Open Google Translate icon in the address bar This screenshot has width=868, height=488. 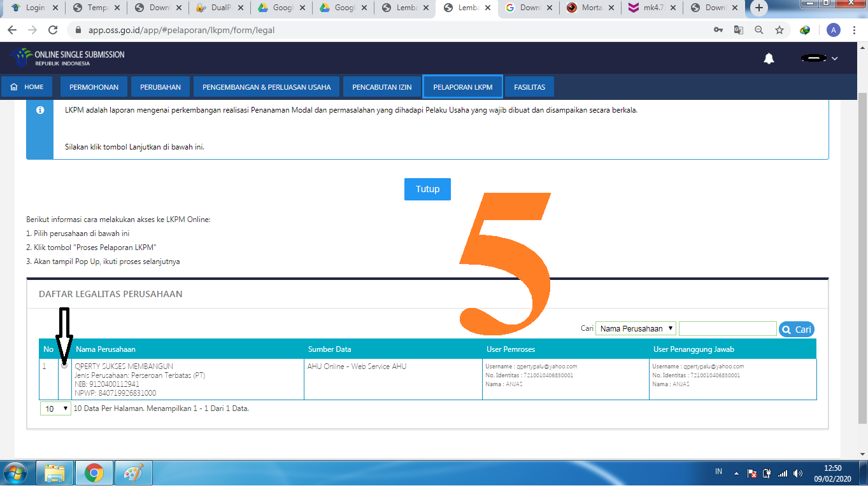[737, 29]
